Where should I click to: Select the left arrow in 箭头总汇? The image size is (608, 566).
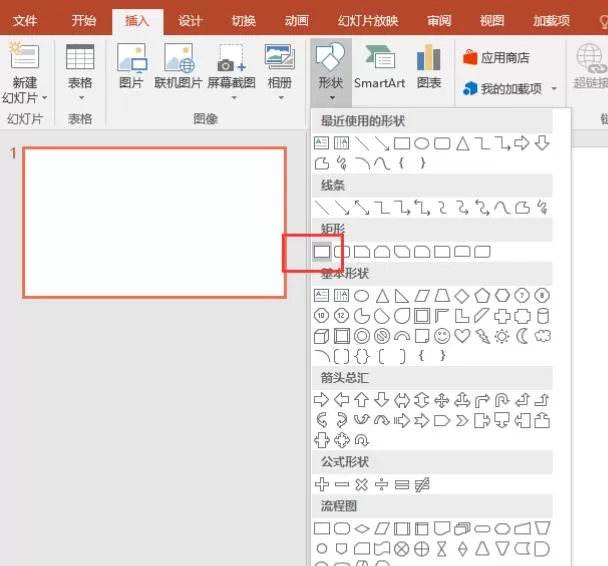coord(342,400)
